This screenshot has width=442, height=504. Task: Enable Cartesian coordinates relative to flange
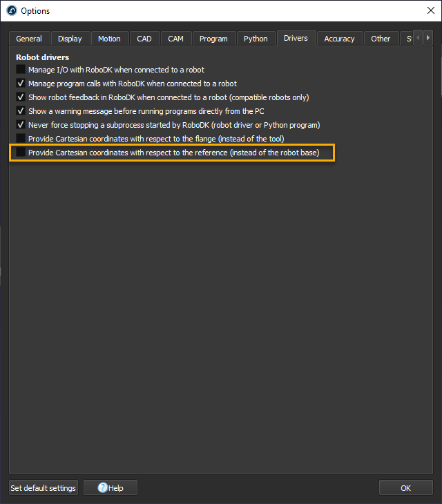21,139
